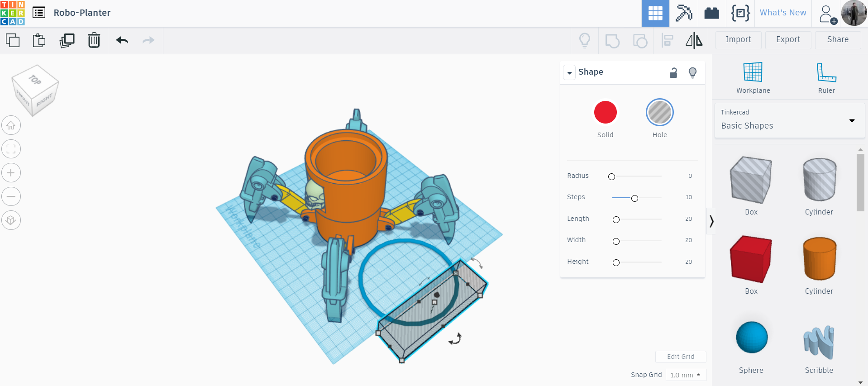Image resolution: width=868 pixels, height=386 pixels.
Task: Click Fit all in view button
Action: (11, 149)
